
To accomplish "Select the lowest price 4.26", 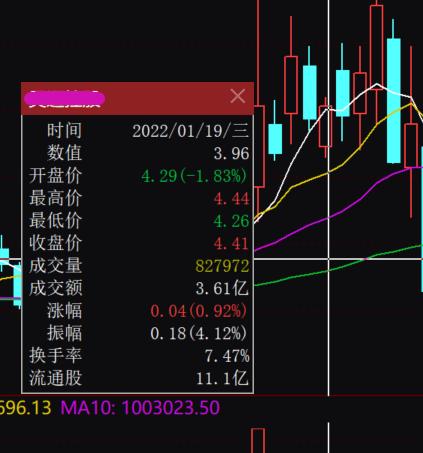I will pyautogui.click(x=231, y=221).
